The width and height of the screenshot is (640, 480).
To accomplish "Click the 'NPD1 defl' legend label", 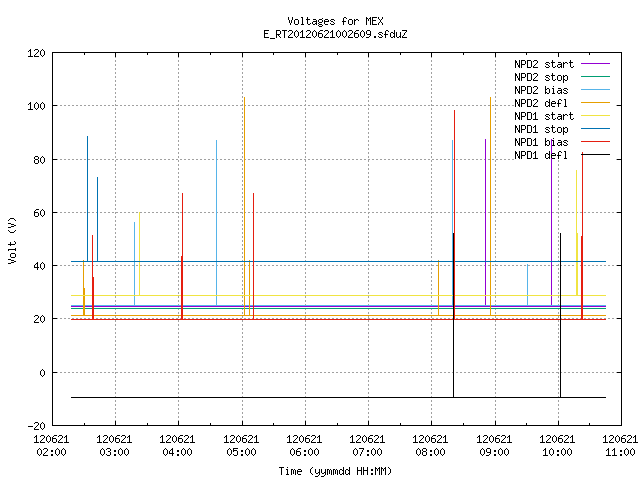I will pyautogui.click(x=541, y=156).
